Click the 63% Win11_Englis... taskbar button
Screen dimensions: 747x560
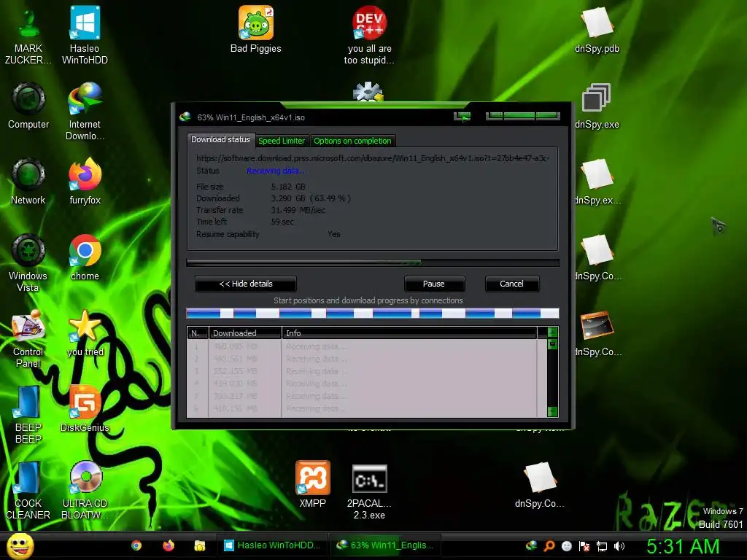point(386,545)
